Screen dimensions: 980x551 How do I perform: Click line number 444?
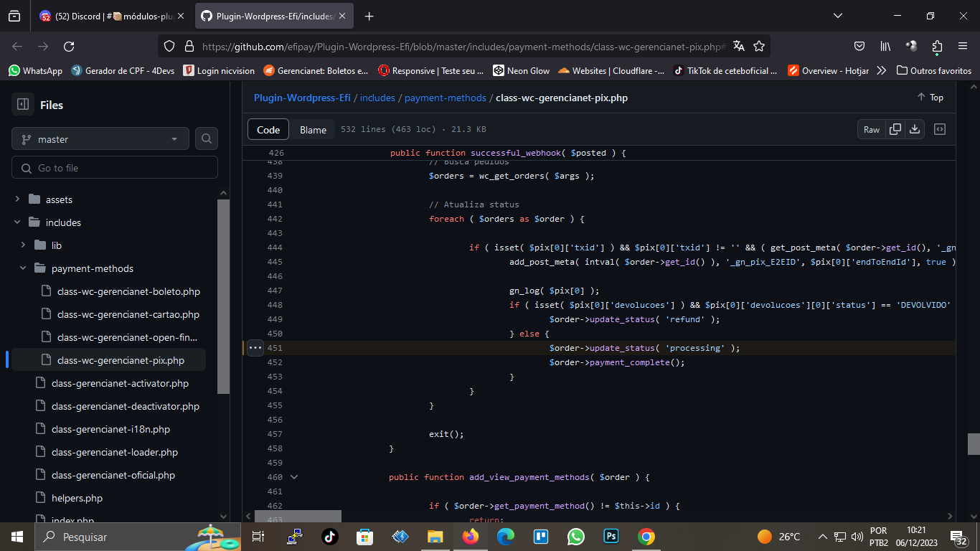click(275, 248)
